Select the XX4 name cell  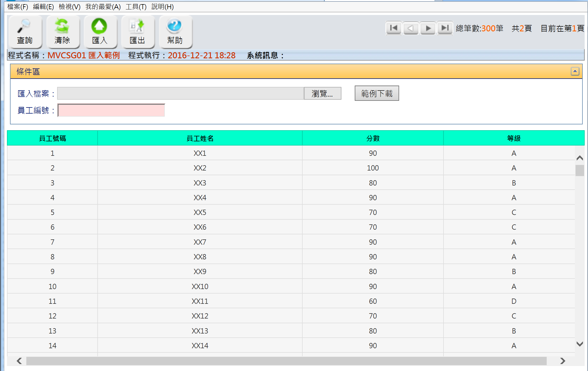click(x=200, y=197)
